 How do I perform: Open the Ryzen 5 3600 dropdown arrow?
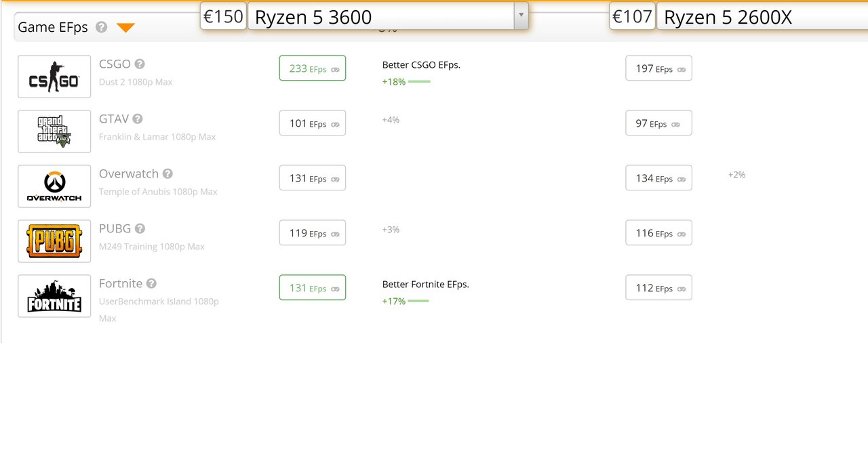pyautogui.click(x=521, y=16)
